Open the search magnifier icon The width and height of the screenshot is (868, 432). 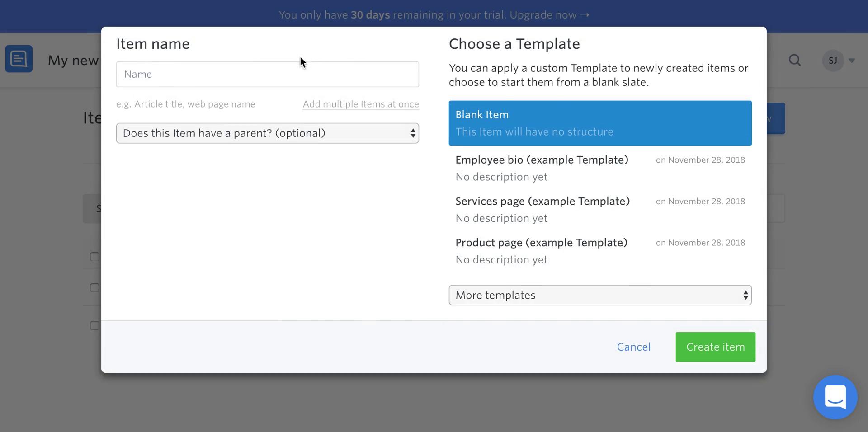coord(795,60)
